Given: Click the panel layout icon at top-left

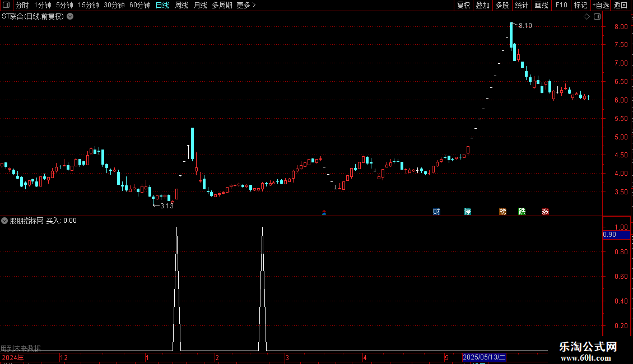Looking at the screenshot, I should (x=6, y=5).
